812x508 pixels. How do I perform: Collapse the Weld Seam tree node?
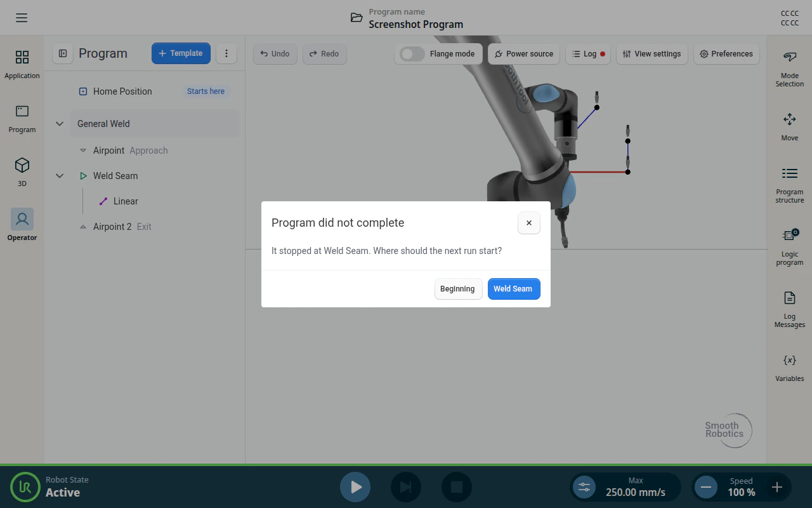[60, 176]
